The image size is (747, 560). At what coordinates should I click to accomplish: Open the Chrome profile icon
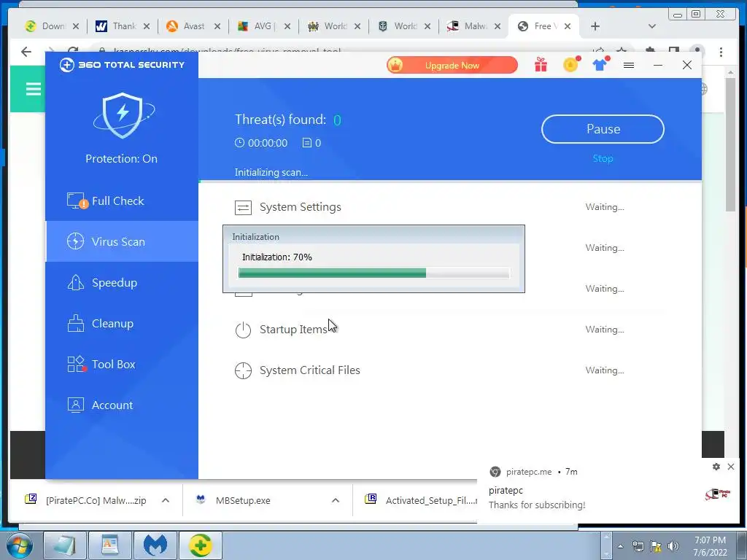point(697,50)
